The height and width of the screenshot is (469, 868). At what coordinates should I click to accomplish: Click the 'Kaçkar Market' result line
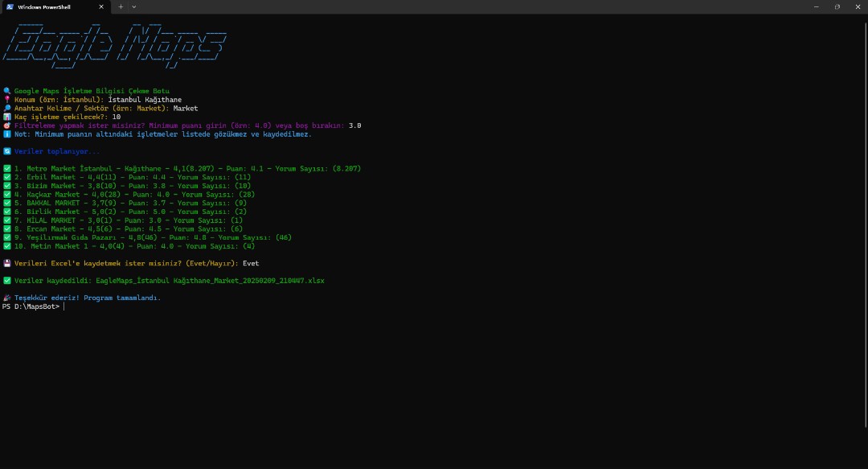pyautogui.click(x=134, y=195)
